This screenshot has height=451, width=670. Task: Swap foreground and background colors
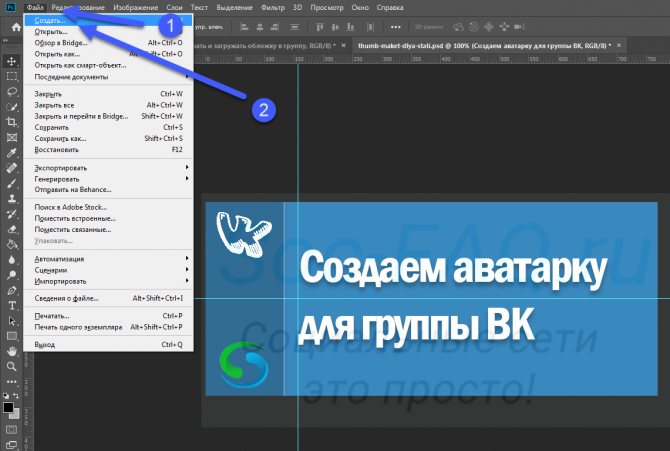(x=16, y=396)
